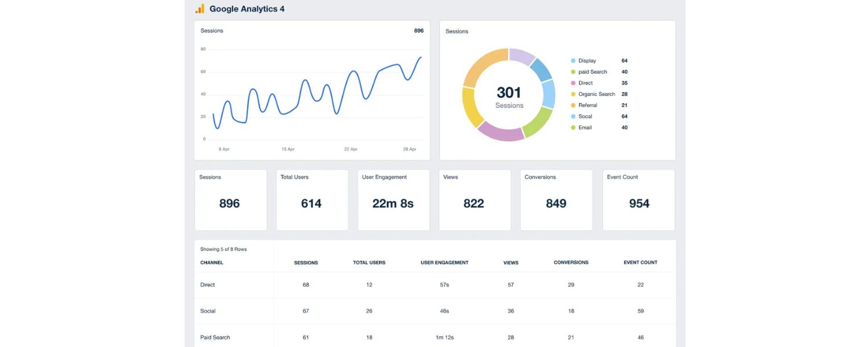Toggle the Email channel in the donut legend
This screenshot has width=868, height=347.
click(584, 127)
